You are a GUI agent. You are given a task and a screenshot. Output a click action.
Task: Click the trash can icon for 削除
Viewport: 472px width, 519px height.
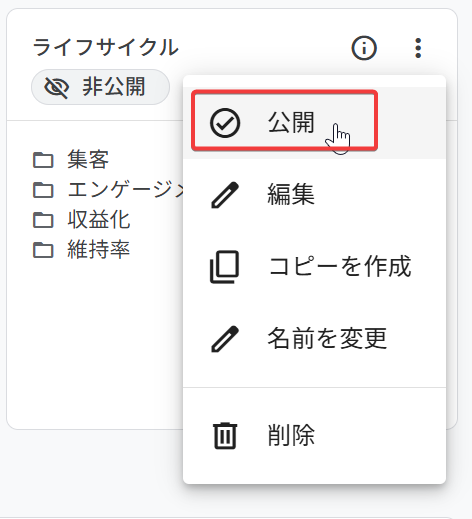pyautogui.click(x=225, y=435)
